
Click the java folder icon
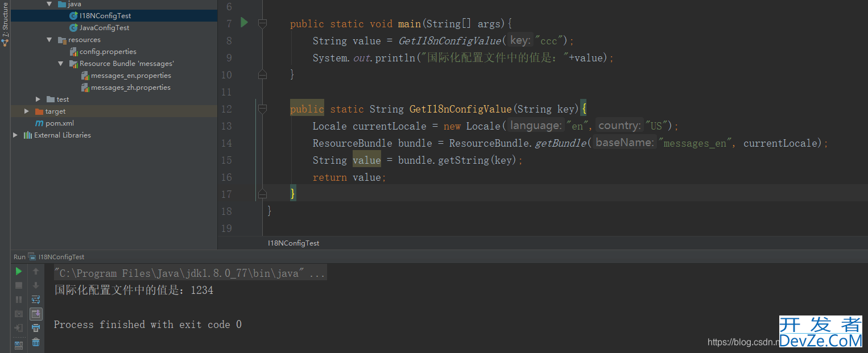(x=62, y=4)
